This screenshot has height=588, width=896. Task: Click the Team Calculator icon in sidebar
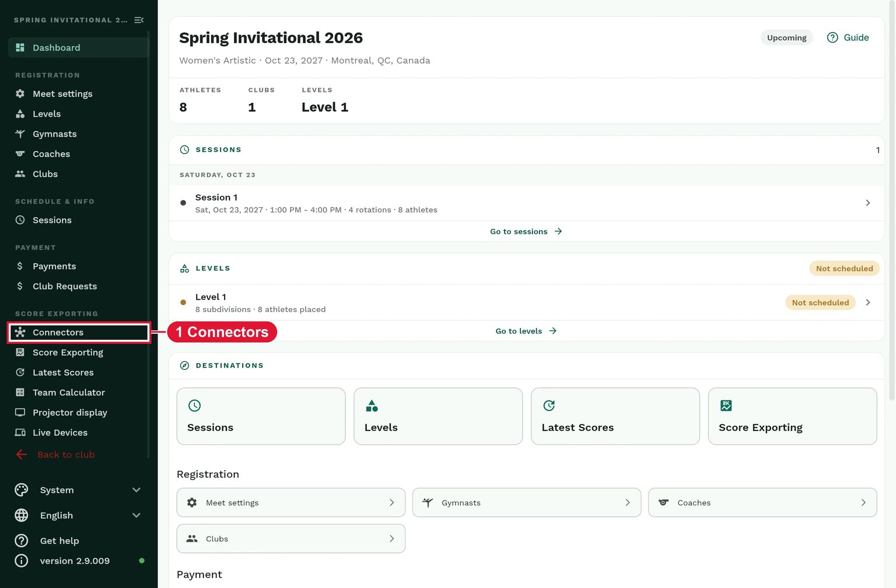(20, 393)
